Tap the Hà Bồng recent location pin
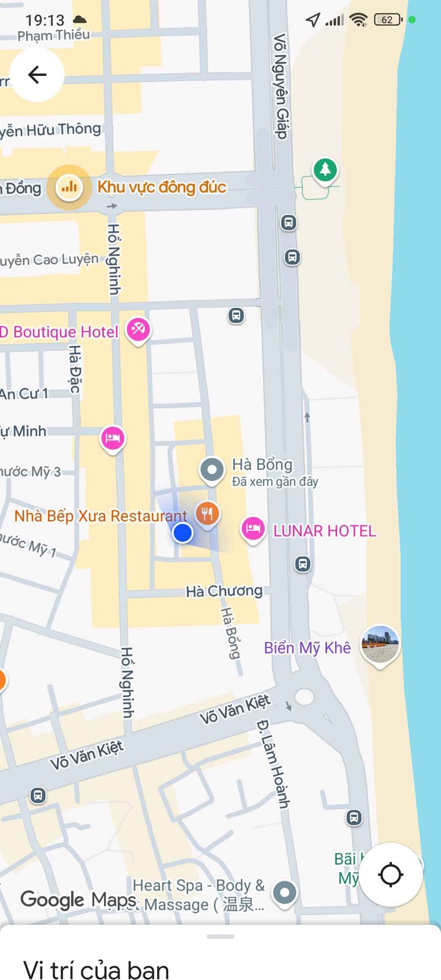 click(213, 470)
